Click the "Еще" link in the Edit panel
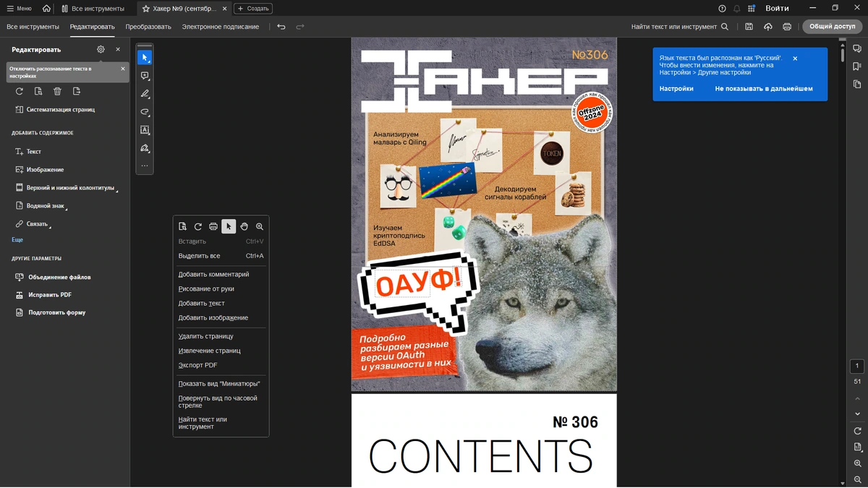This screenshot has height=488, width=868. coord(17,239)
